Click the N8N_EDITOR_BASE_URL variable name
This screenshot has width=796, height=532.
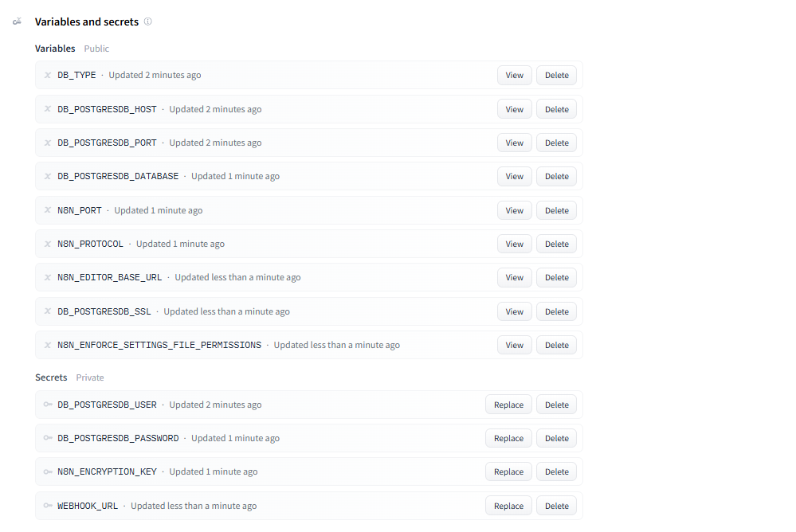click(110, 277)
